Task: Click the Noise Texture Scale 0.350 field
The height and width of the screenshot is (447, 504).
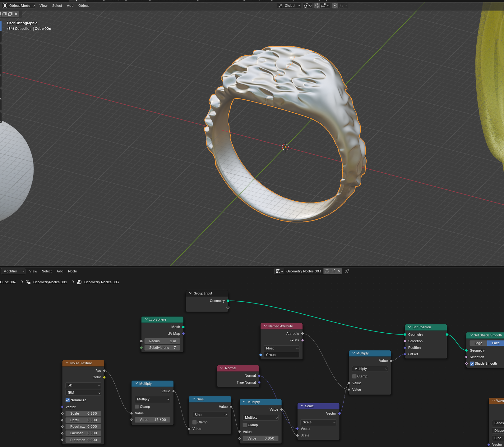Action: pos(83,413)
